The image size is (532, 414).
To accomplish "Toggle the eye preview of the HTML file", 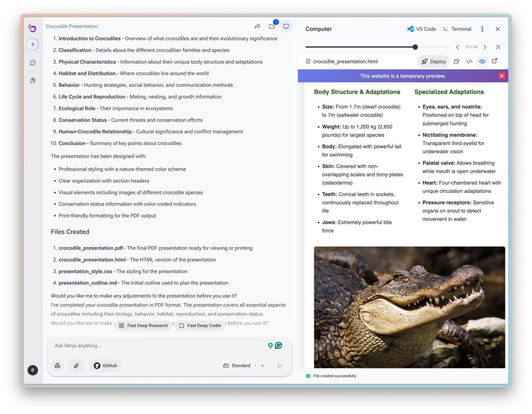I will tap(482, 61).
